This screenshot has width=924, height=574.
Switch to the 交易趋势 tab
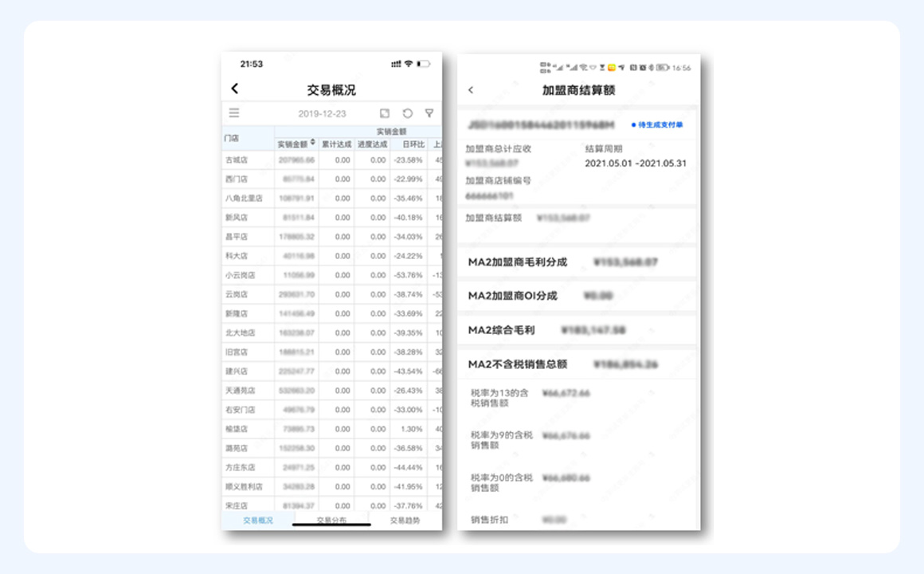405,521
